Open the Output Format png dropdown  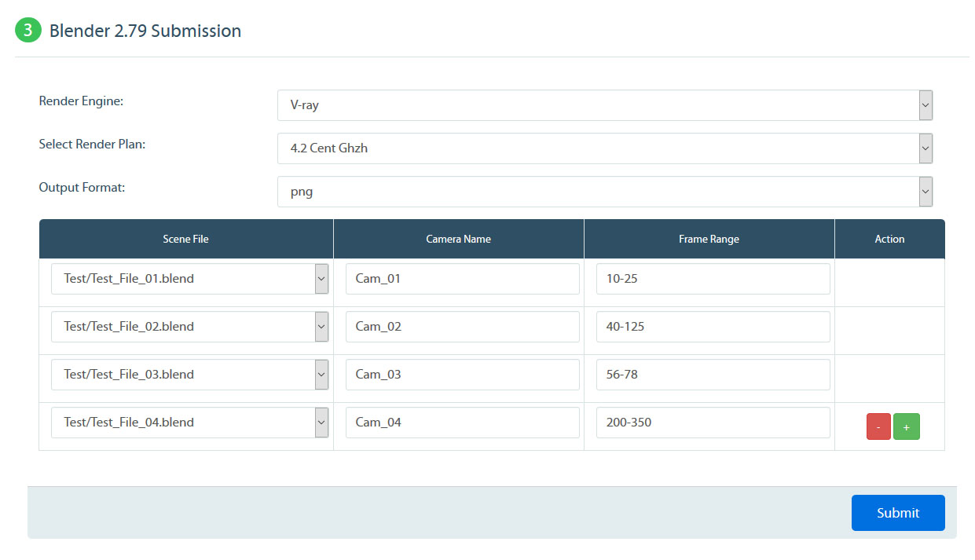tap(604, 192)
